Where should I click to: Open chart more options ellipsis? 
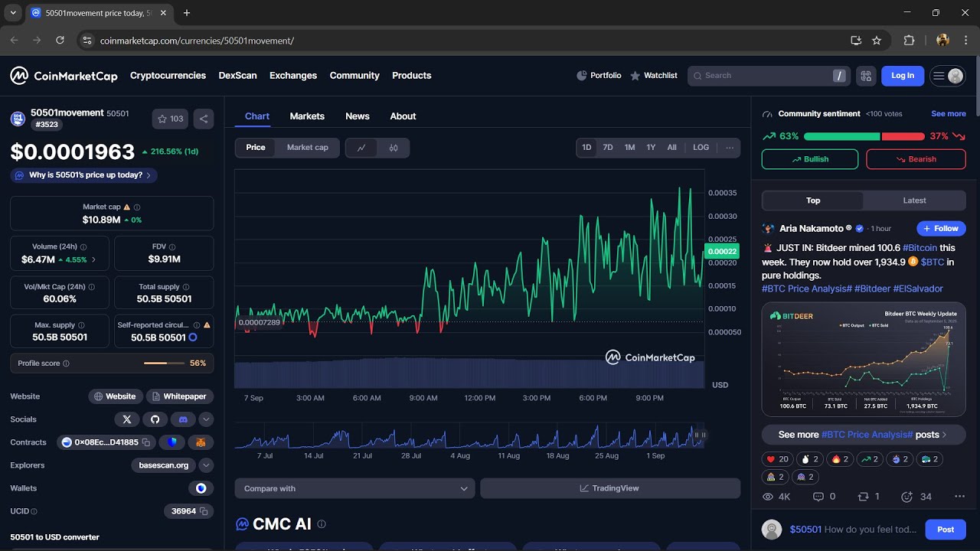[730, 148]
